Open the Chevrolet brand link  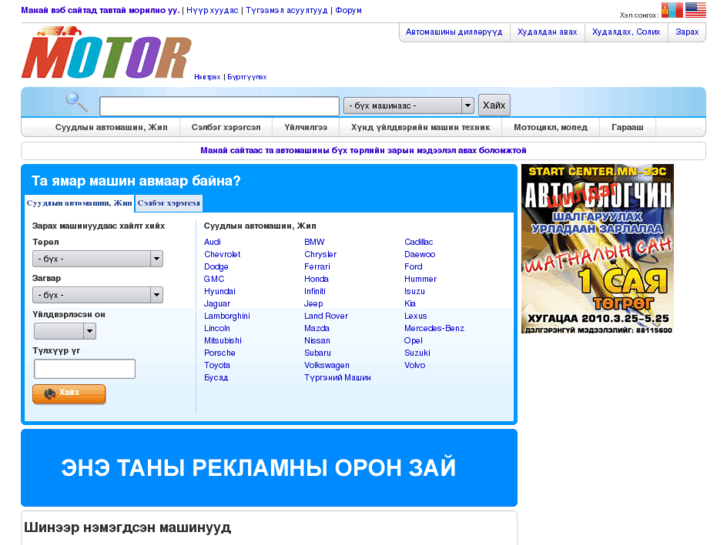point(222,254)
